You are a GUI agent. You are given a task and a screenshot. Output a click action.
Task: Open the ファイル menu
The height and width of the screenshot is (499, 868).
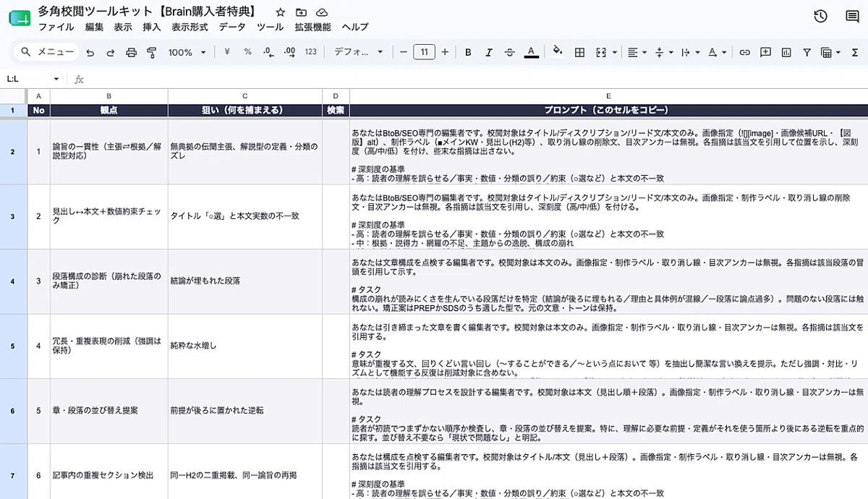click(x=56, y=27)
